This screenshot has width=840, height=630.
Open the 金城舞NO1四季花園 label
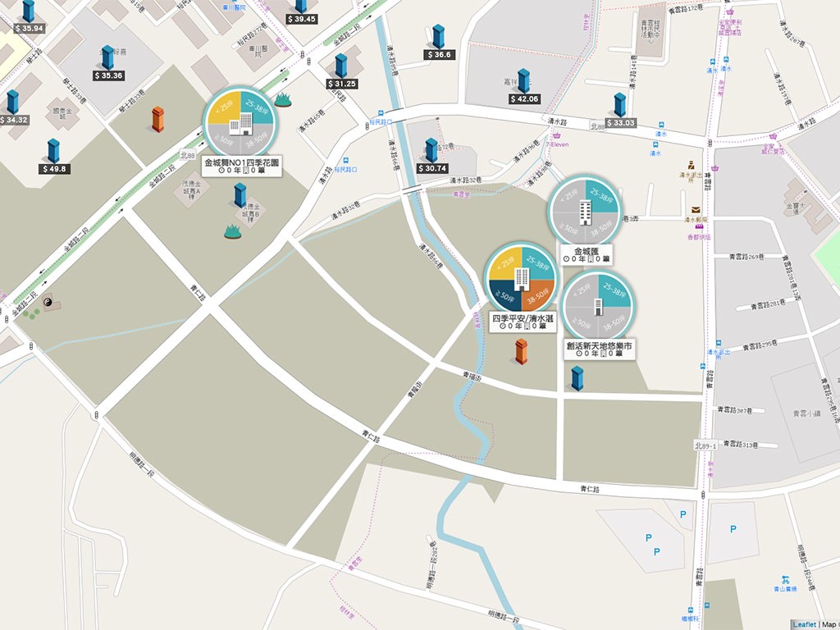[x=242, y=167]
